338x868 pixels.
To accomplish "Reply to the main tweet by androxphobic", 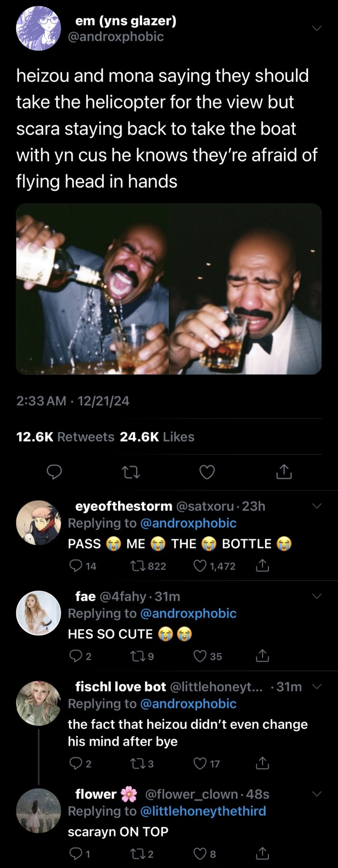I will pyautogui.click(x=55, y=472).
